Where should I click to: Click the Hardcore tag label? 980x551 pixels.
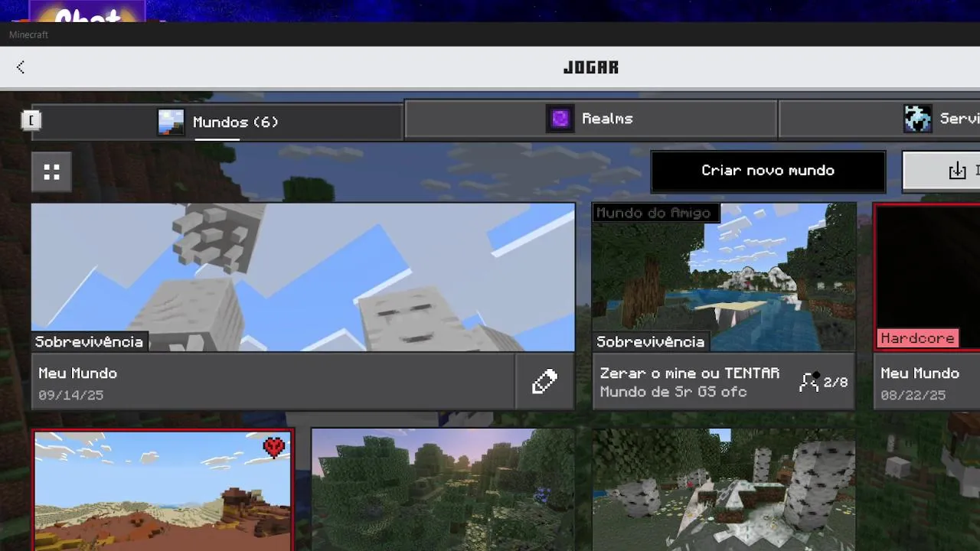tap(917, 338)
